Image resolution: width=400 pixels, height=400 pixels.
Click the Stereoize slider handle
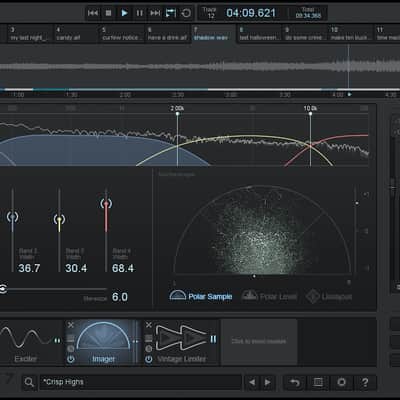3,289
